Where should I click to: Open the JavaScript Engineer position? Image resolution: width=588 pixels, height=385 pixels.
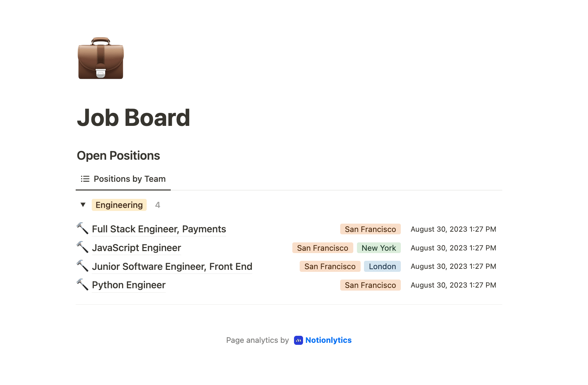click(x=136, y=248)
